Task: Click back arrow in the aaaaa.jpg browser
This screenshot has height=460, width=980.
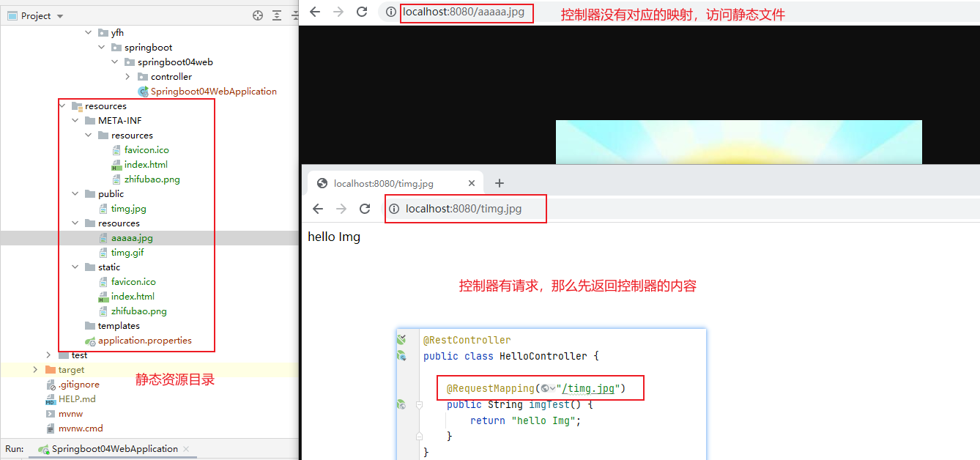Action: point(315,12)
